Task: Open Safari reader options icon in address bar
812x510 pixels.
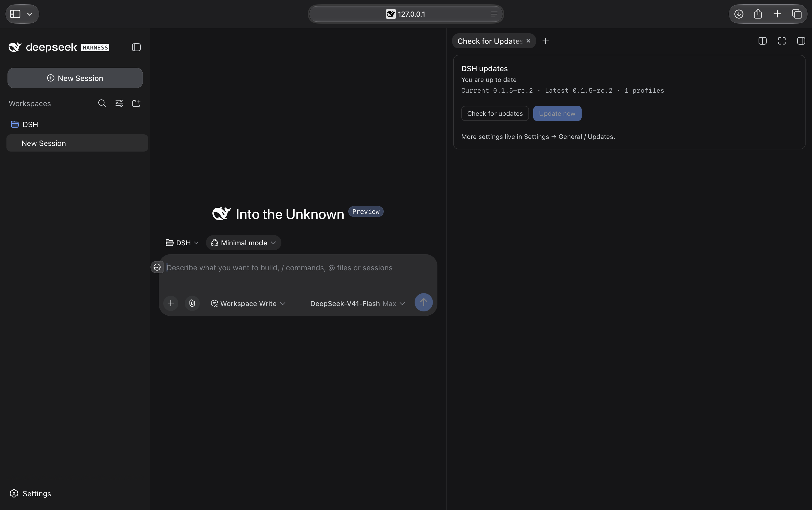Action: tap(494, 14)
